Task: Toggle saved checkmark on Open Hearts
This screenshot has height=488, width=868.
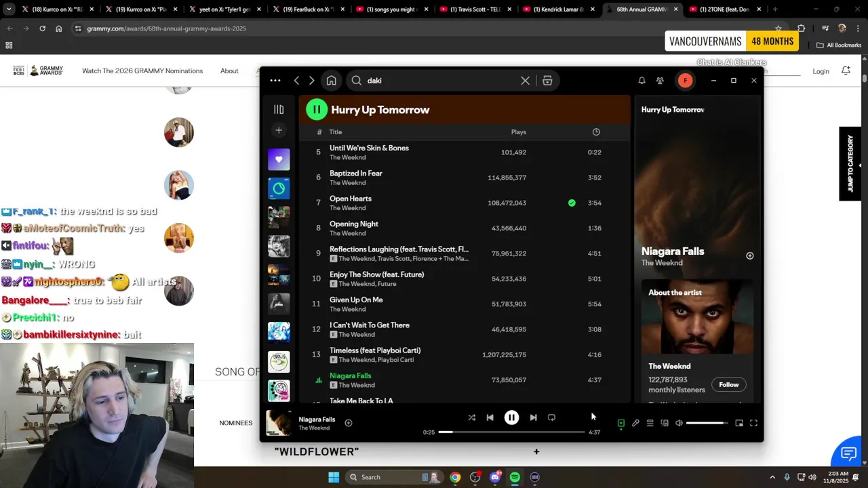Action: (572, 203)
